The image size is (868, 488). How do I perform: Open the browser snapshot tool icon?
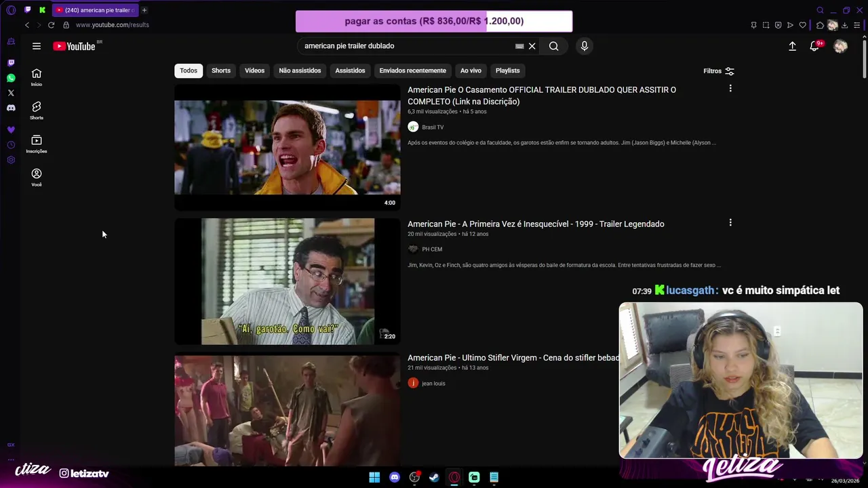(766, 25)
